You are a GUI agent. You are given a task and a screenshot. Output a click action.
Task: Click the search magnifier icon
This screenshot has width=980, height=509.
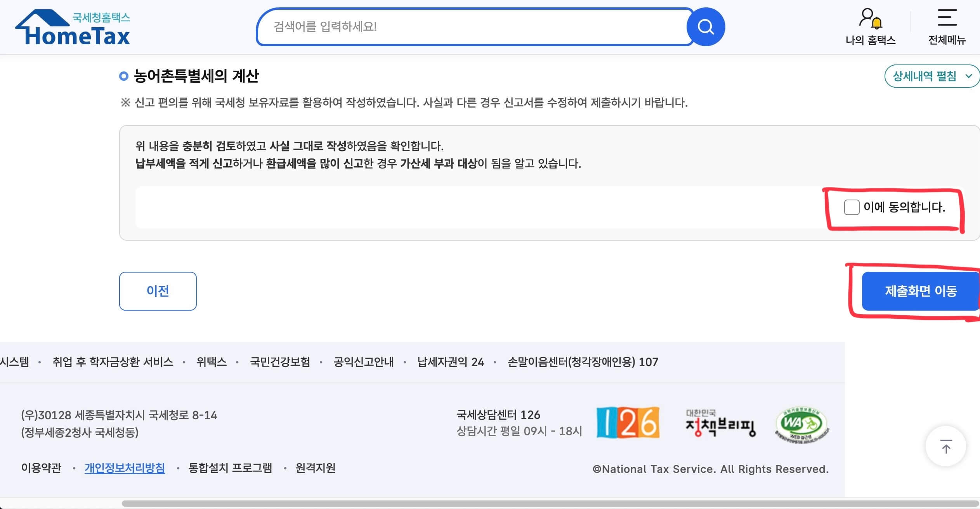(x=705, y=26)
